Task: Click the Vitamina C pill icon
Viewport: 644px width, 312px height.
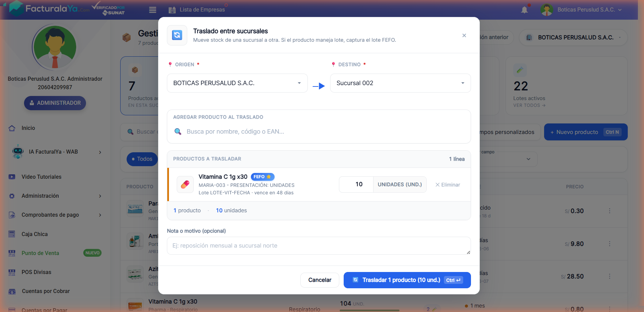Action: click(x=185, y=184)
